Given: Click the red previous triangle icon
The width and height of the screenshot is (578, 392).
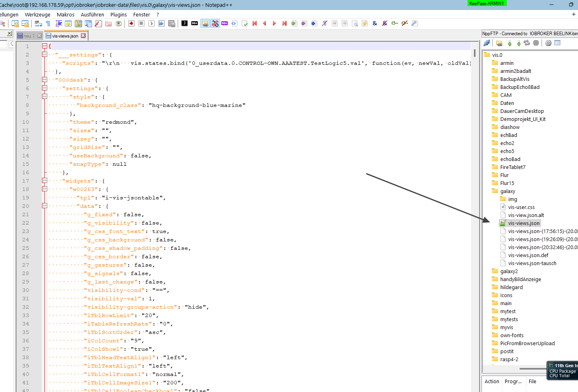Looking at the screenshot, I should coord(265,23).
